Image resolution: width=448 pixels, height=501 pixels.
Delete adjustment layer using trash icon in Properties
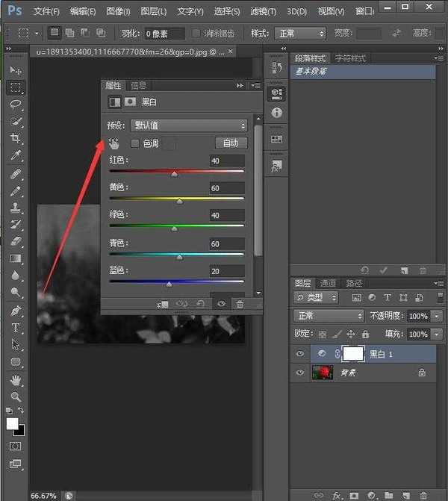pyautogui.click(x=240, y=304)
